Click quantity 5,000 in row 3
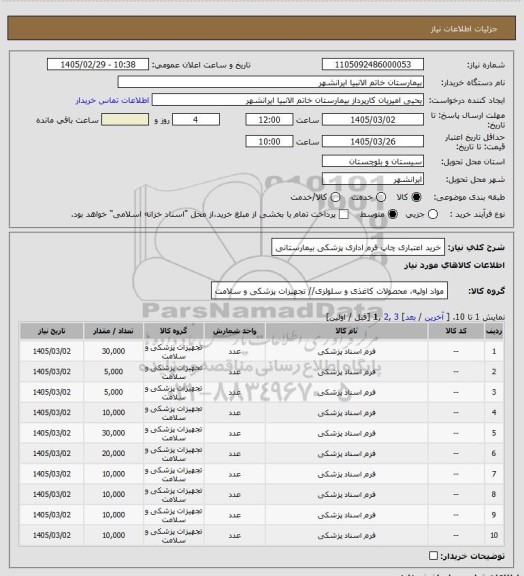 (113, 392)
